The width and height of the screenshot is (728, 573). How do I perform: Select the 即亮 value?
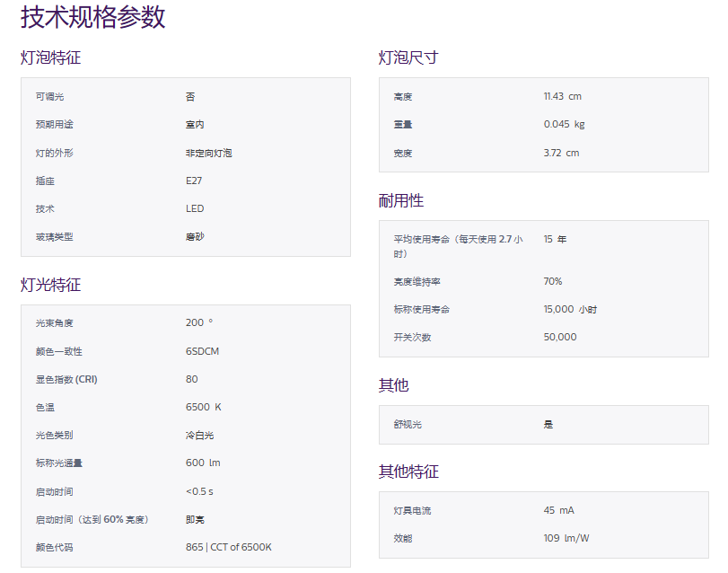[x=195, y=520]
